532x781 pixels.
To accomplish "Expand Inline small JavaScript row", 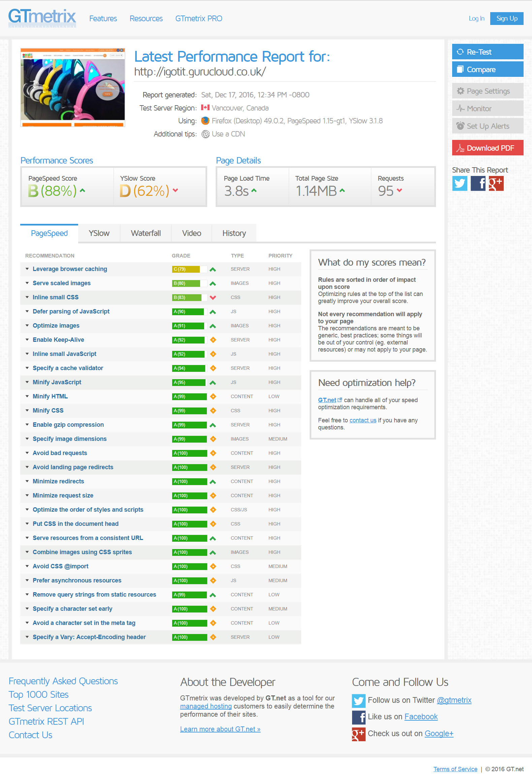I will point(161,354).
